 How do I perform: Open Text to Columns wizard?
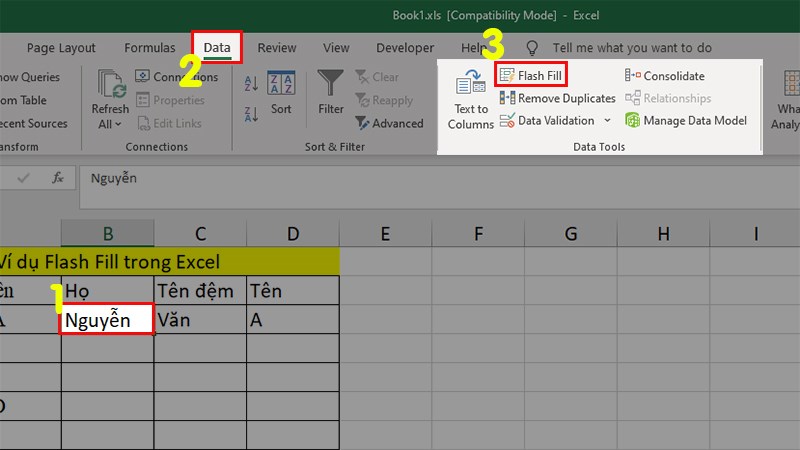[x=470, y=100]
